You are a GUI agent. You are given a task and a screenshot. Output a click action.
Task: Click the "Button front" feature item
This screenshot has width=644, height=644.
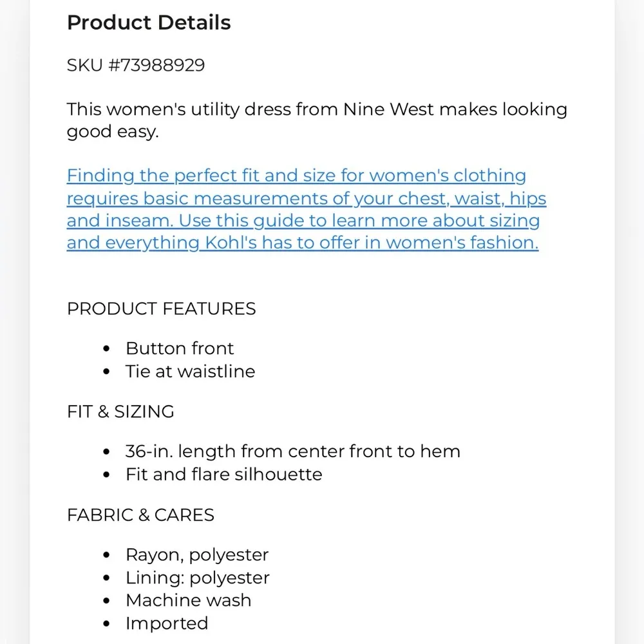[180, 348]
